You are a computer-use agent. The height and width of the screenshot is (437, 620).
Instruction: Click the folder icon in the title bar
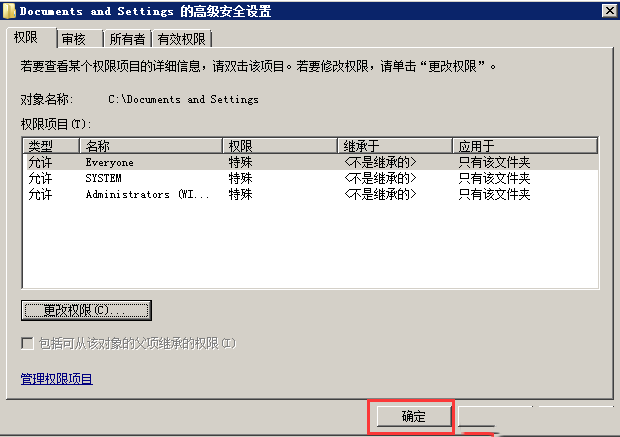coord(9,11)
